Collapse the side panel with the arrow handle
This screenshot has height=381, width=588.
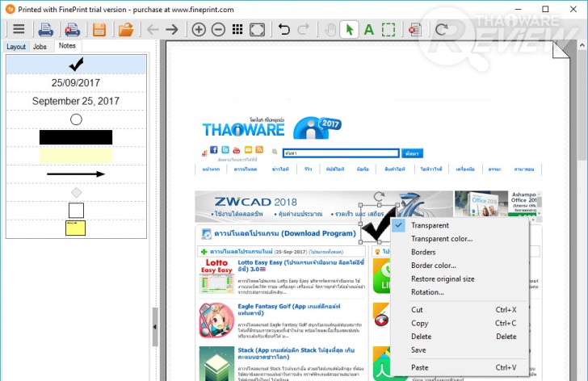click(x=155, y=327)
